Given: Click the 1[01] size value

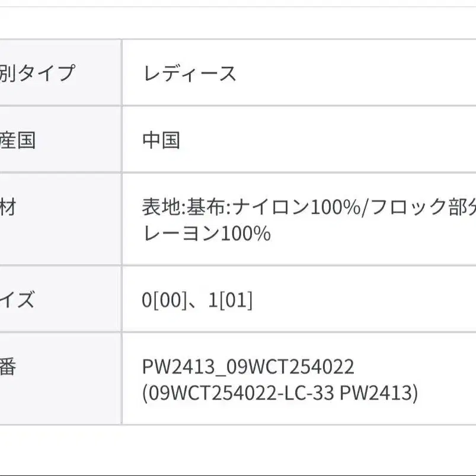Looking at the screenshot, I should coord(231,301).
